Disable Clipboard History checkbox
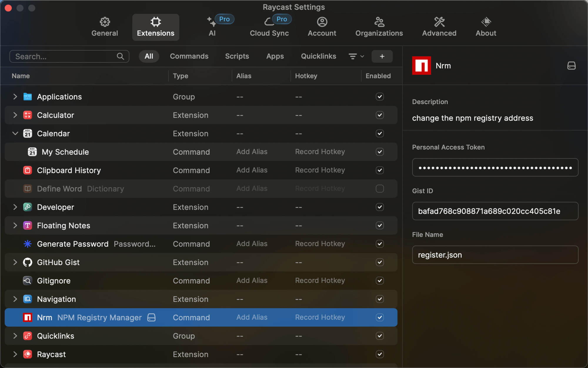 pos(380,170)
